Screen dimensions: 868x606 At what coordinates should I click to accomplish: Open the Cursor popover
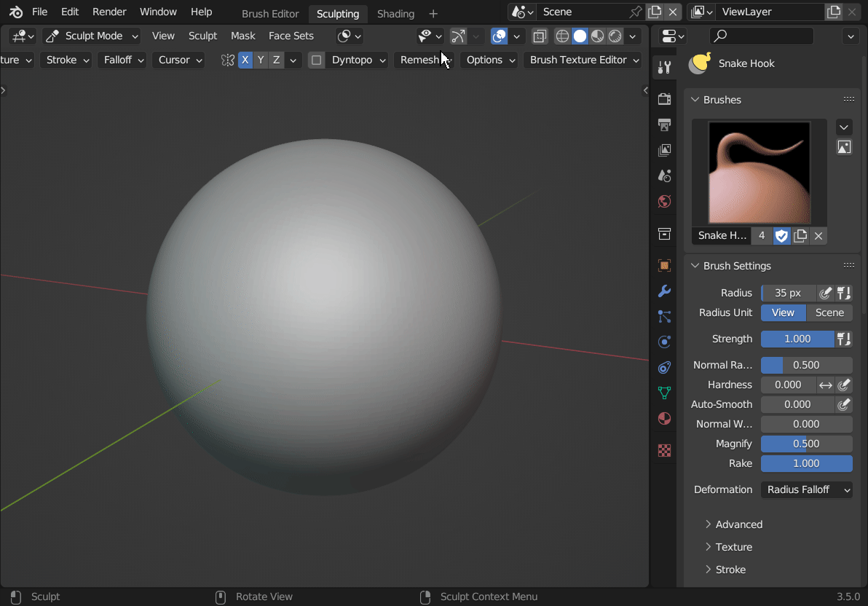tap(178, 60)
